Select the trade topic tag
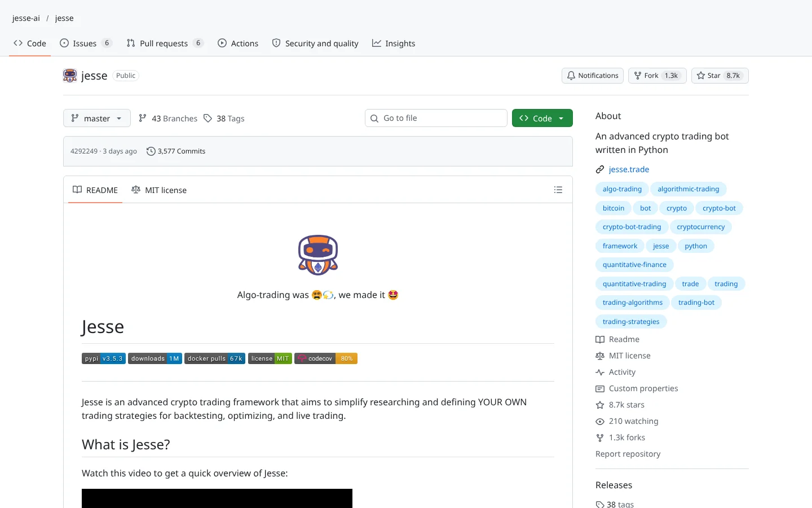Image resolution: width=812 pixels, height=508 pixels. tap(690, 284)
